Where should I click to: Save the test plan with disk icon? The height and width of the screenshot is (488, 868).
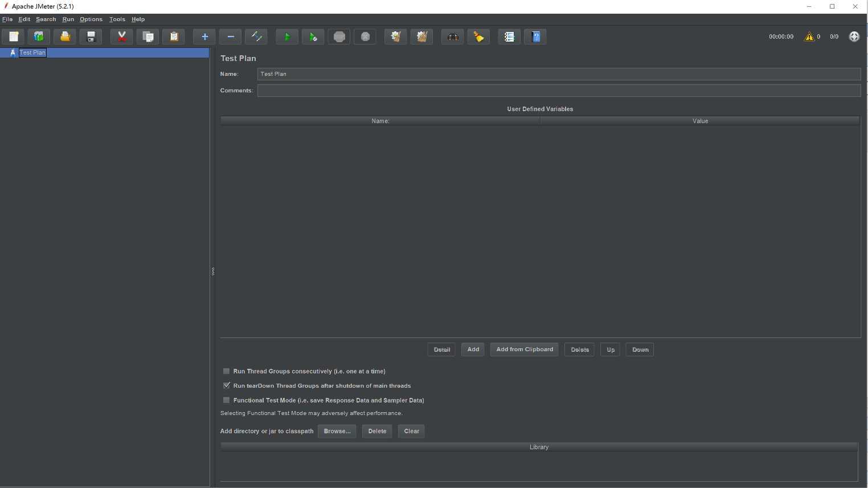click(91, 36)
